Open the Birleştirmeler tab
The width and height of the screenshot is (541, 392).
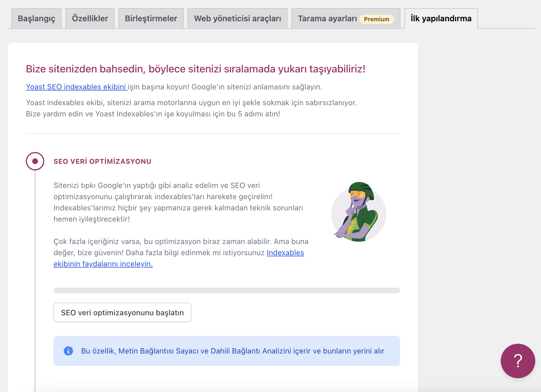tap(151, 18)
